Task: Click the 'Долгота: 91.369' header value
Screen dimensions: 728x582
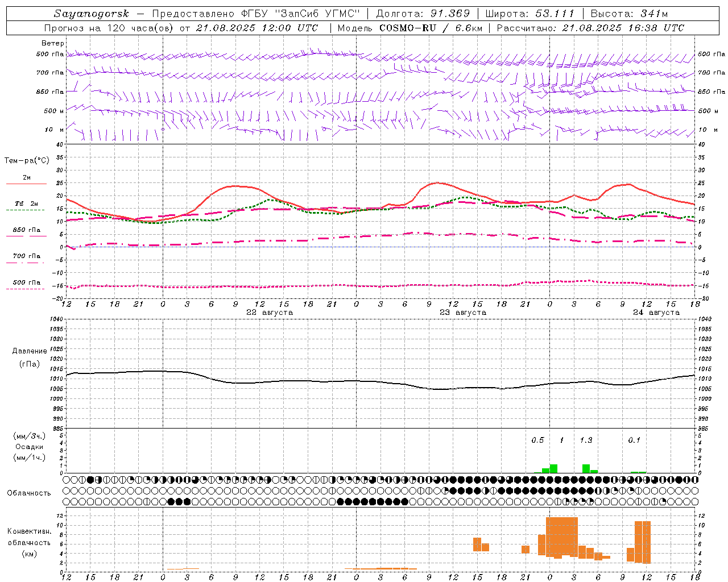Action: pos(423,14)
